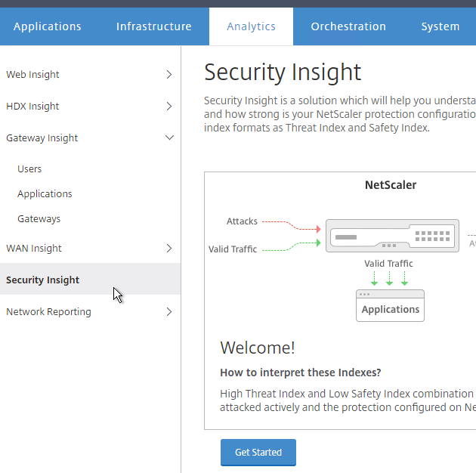This screenshot has width=476, height=473.
Task: Expand the HDX Insight chevron
Action: coord(169,107)
